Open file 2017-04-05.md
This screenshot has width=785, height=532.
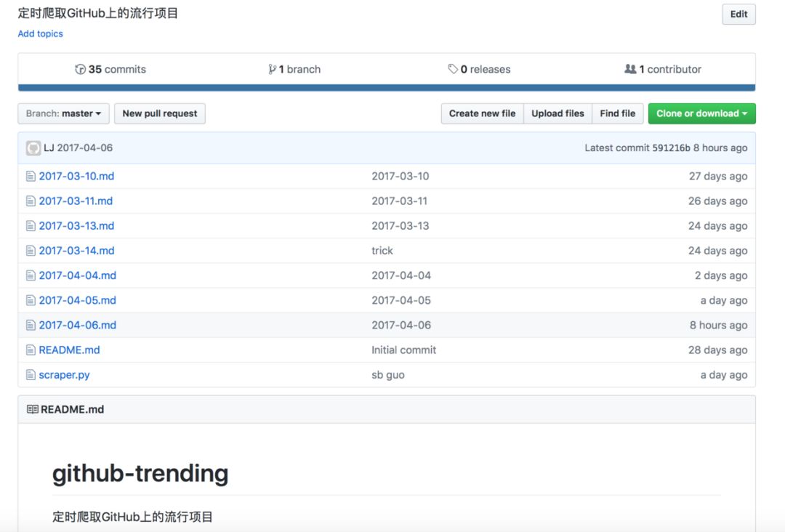tap(78, 300)
